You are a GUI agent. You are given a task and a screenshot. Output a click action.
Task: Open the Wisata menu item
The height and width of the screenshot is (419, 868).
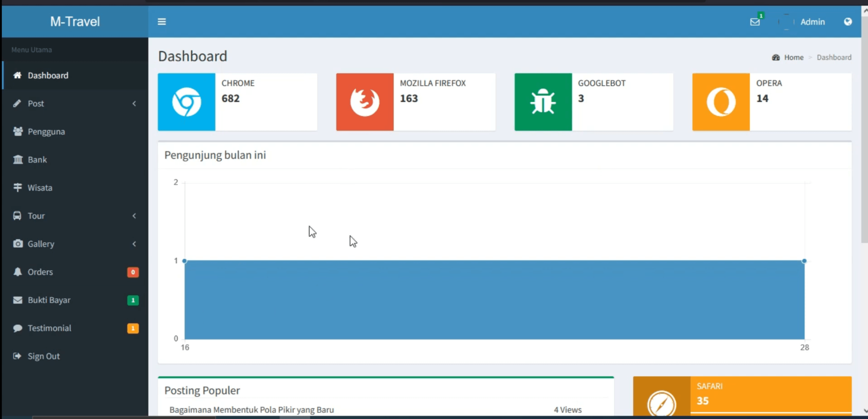coord(75,188)
